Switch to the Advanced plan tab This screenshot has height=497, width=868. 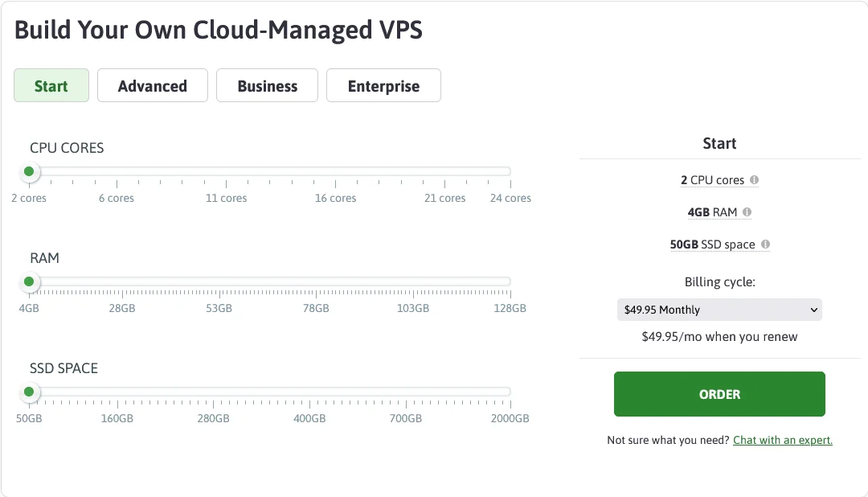(152, 85)
